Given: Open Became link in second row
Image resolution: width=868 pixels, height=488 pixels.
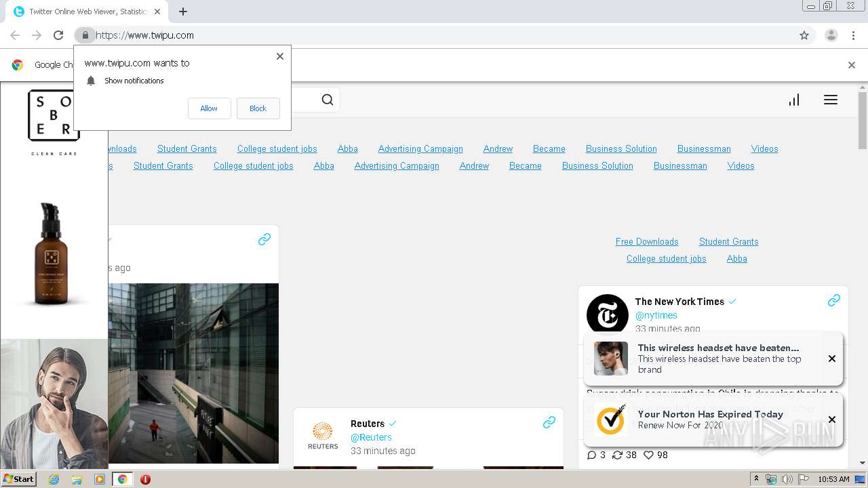Looking at the screenshot, I should [x=526, y=165].
